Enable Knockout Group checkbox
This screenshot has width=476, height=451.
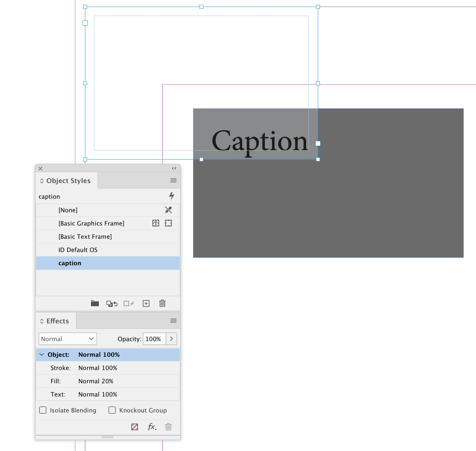pyautogui.click(x=112, y=410)
